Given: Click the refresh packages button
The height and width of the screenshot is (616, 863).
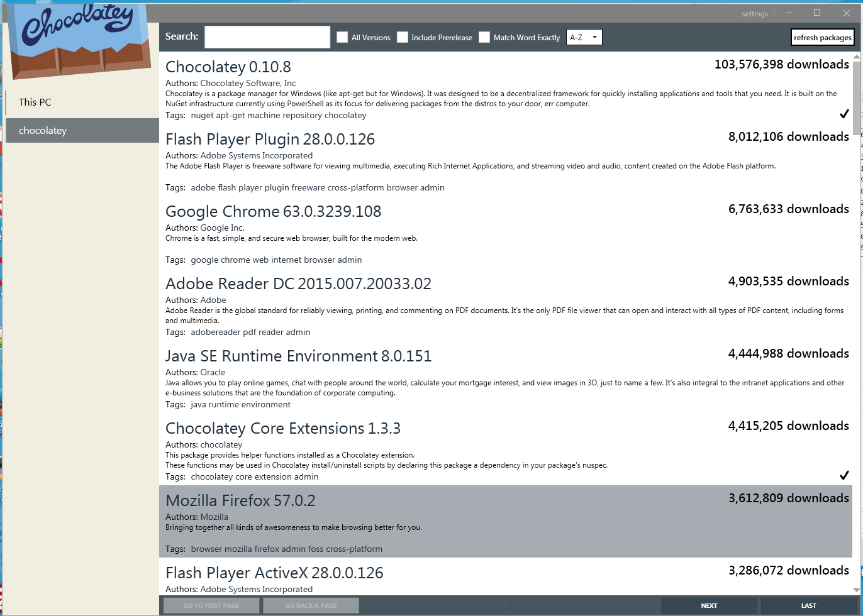Looking at the screenshot, I should pyautogui.click(x=823, y=38).
